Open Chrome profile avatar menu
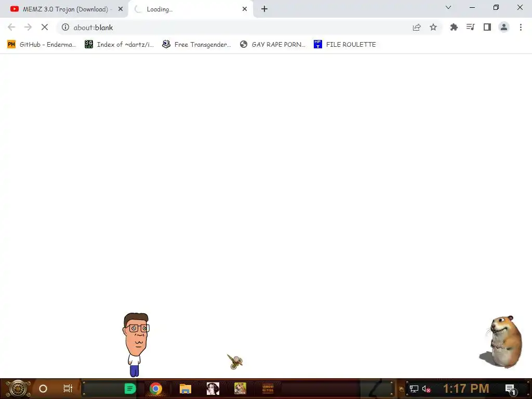Viewport: 532px width, 399px height. pyautogui.click(x=504, y=27)
